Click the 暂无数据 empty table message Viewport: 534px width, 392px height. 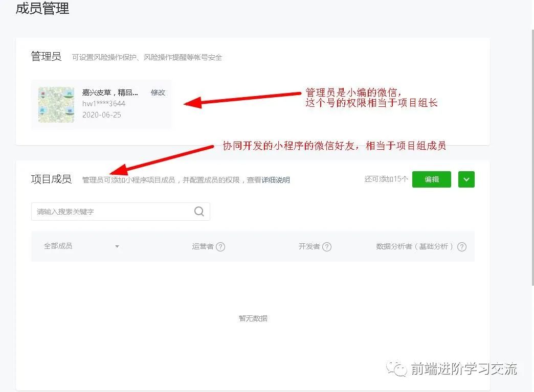(x=253, y=318)
